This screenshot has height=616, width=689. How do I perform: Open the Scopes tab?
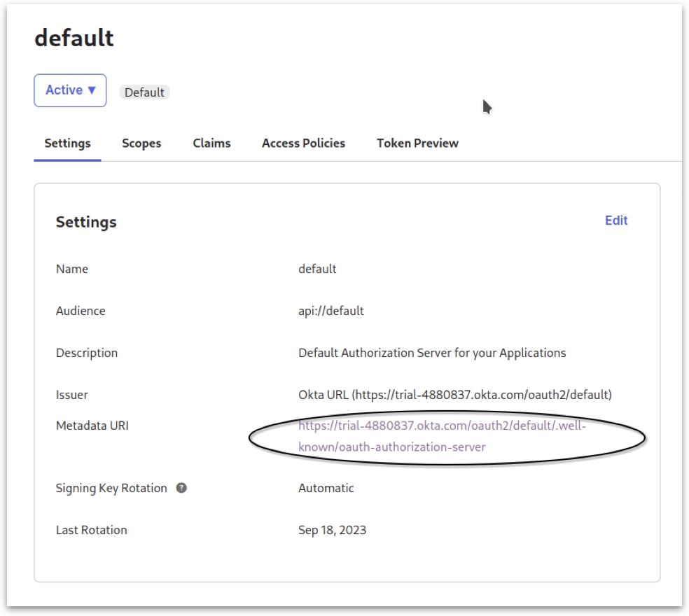[x=141, y=143]
